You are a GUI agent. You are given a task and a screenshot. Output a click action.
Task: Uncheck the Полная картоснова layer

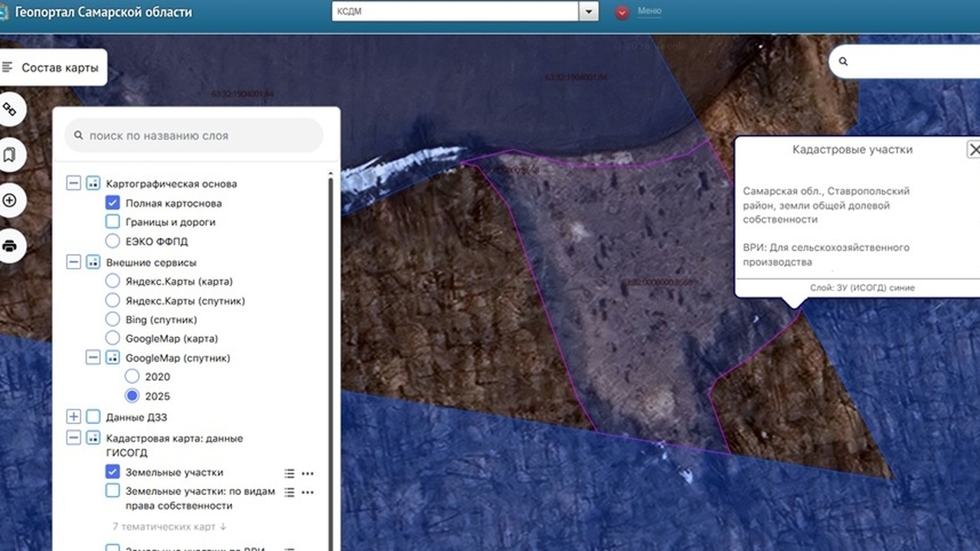click(113, 204)
